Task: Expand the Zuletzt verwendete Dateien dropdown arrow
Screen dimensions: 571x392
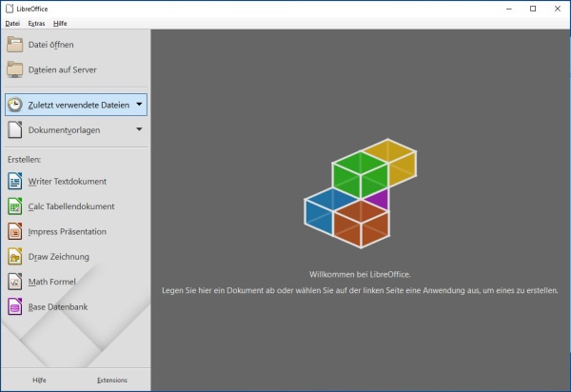Action: 139,104
